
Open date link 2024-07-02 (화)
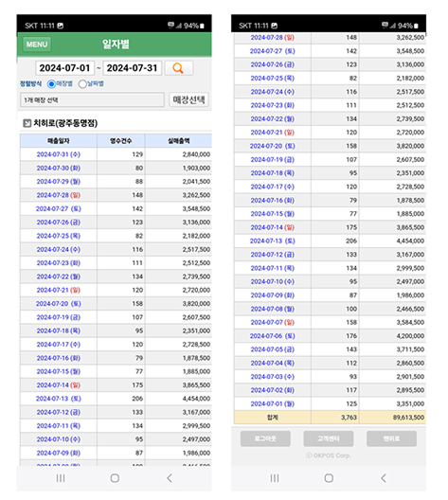pos(273,390)
